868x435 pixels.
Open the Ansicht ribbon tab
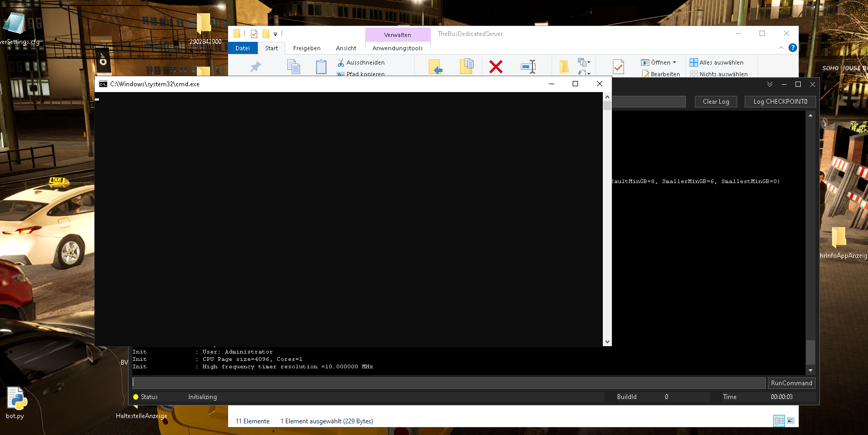[x=346, y=48]
